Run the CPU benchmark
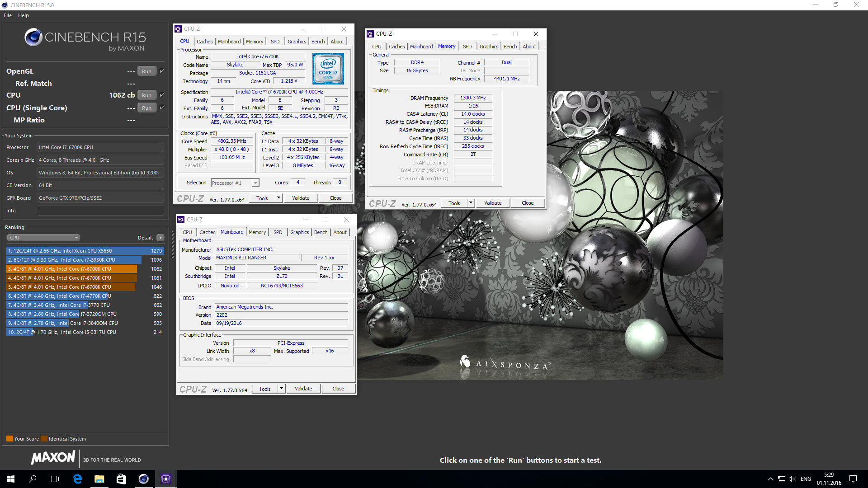The image size is (868, 488). (x=146, y=95)
